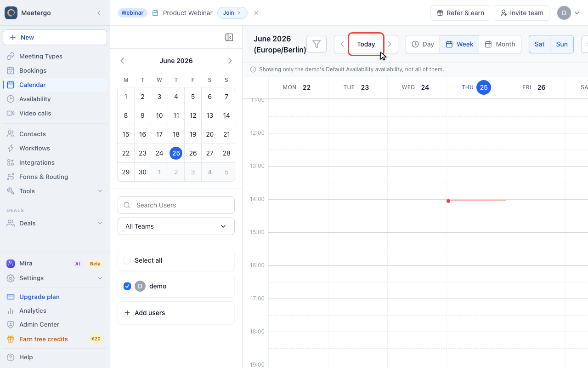588x368 pixels.
Task: Click the €20 credits badge
Action: [x=96, y=339]
